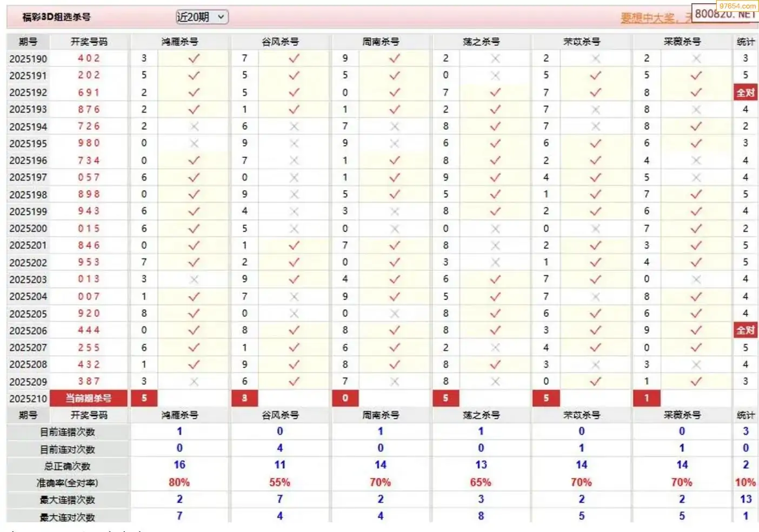Click the period number 2025190
This screenshot has height=532, width=759.
point(28,59)
